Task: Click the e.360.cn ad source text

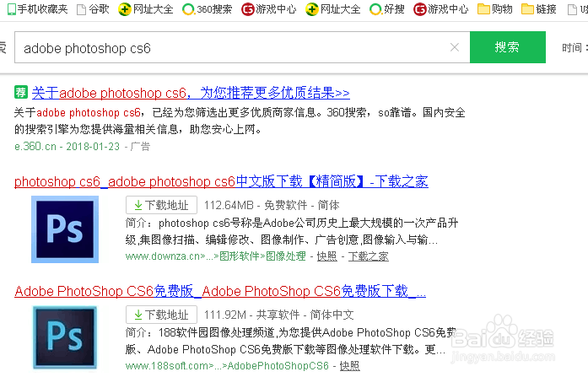Action: [35, 146]
